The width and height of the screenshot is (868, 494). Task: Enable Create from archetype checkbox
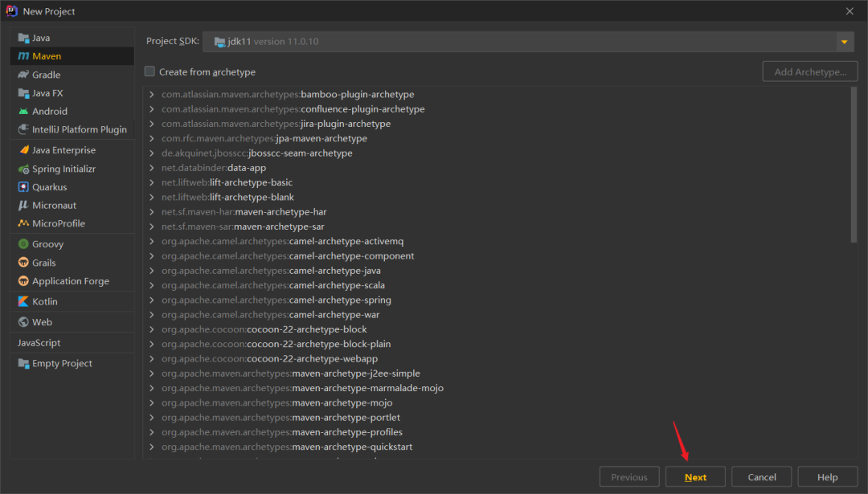tap(149, 71)
